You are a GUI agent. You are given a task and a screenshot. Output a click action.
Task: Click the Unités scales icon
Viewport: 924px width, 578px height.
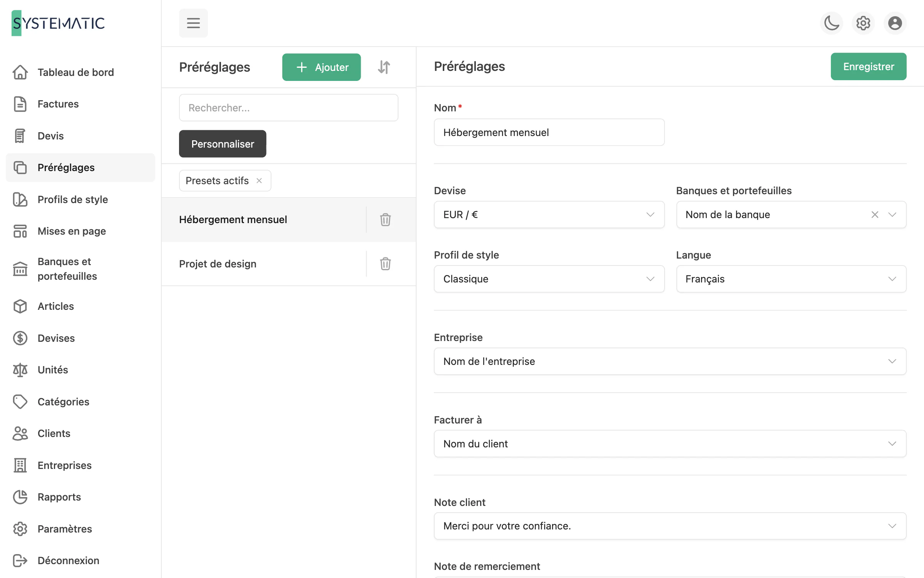pyautogui.click(x=20, y=370)
